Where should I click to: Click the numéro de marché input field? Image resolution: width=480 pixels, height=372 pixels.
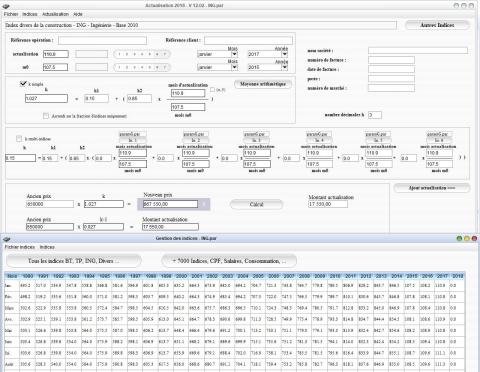[391, 88]
